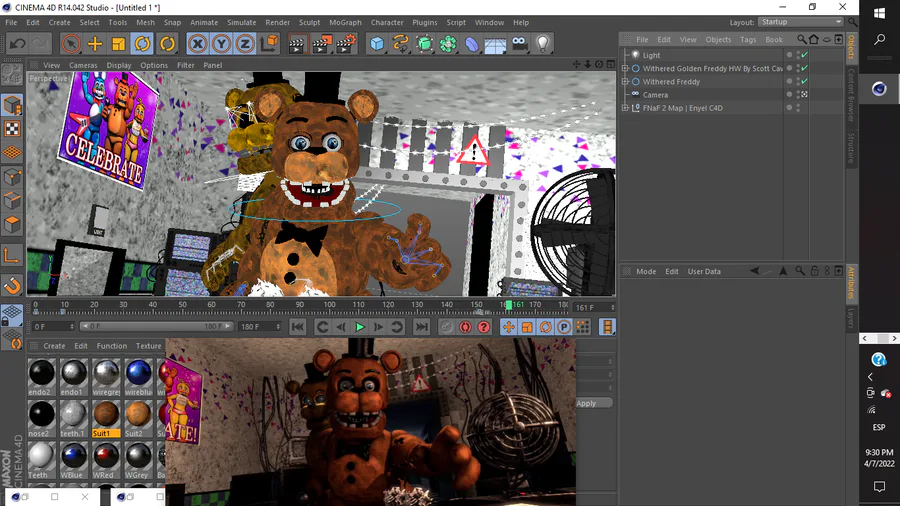Select the Live Selection tool
Viewport: 900px width, 506px height.
point(71,44)
